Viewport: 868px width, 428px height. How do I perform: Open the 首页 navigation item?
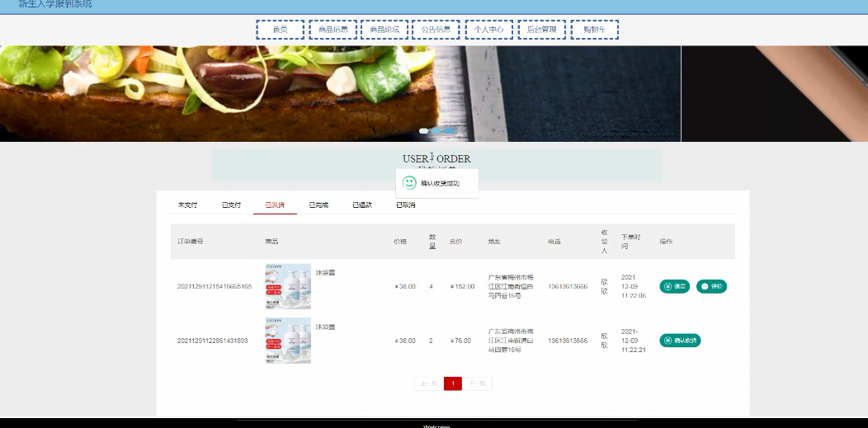[x=280, y=30]
